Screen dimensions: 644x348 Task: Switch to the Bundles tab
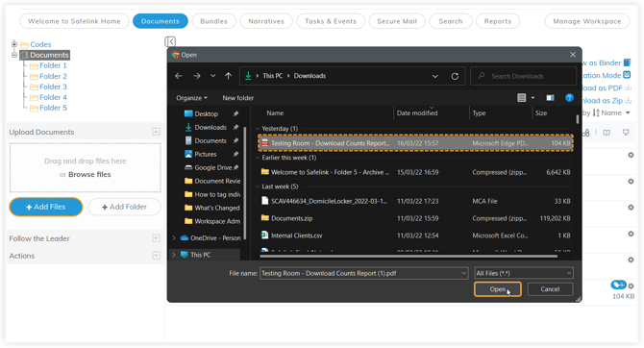coord(213,21)
